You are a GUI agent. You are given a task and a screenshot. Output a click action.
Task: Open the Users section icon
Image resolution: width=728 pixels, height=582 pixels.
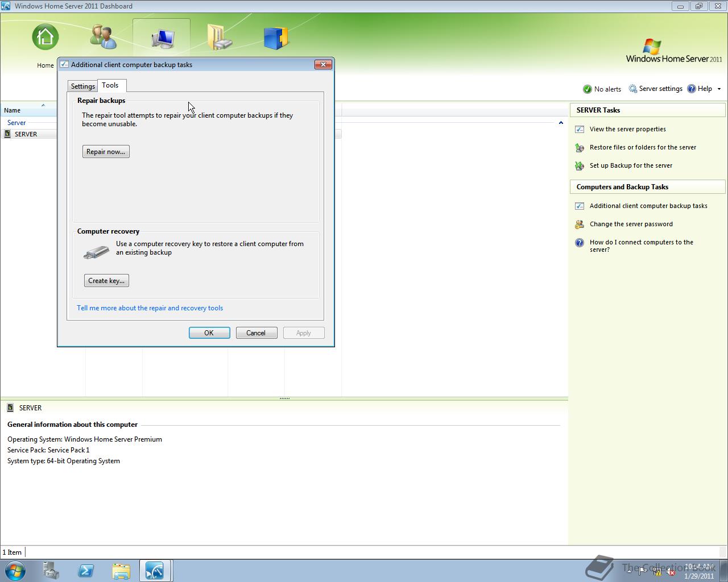104,38
